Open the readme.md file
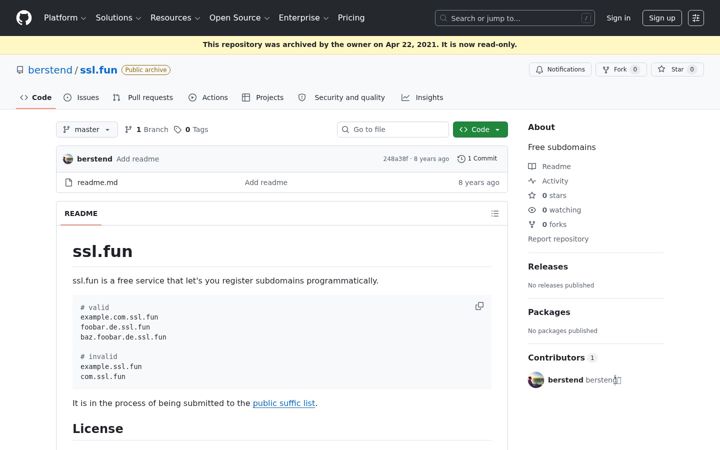This screenshot has height=450, width=720. 97,182
